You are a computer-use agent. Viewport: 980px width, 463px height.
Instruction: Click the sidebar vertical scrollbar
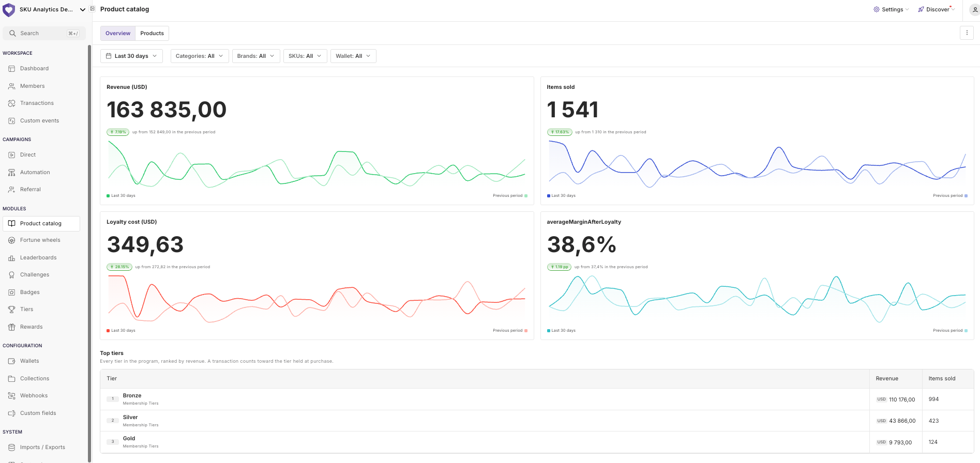click(x=89, y=253)
